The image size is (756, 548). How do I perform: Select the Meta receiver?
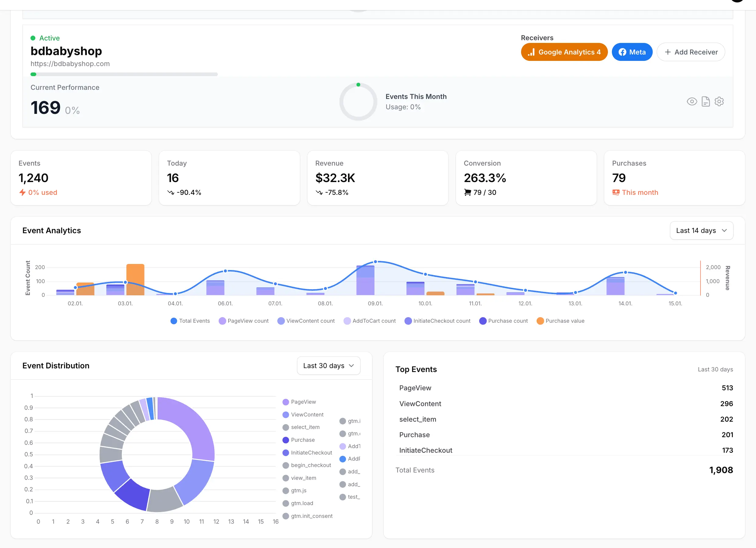(632, 52)
